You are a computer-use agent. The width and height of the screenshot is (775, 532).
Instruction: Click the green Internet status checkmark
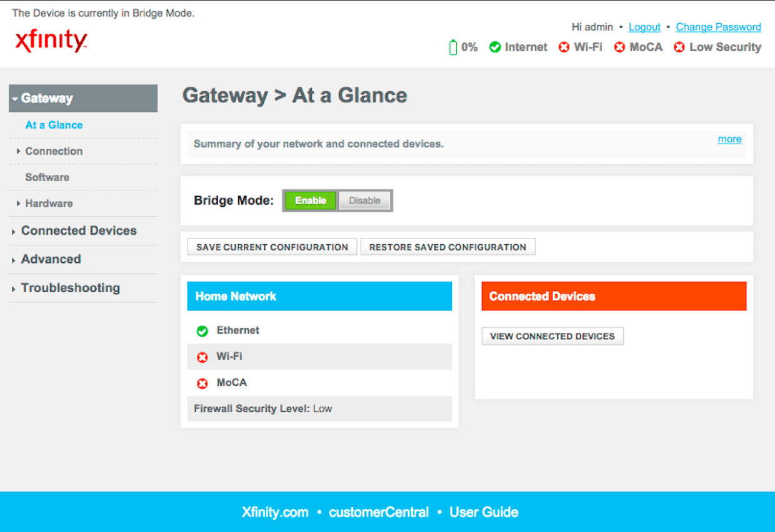pyautogui.click(x=495, y=47)
